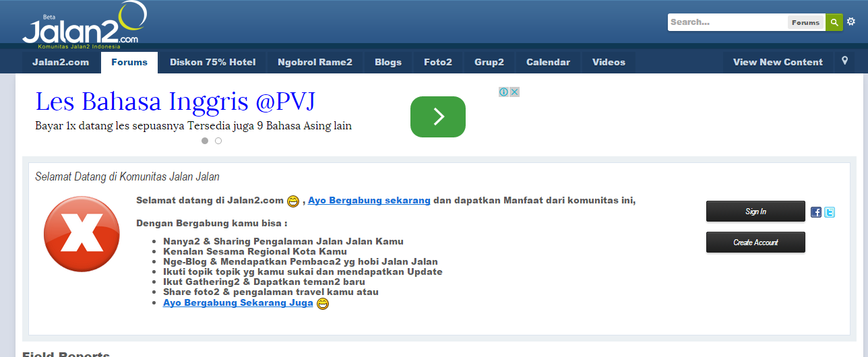Open the Foto2 tab
Image resolution: width=868 pixels, height=357 pixels.
click(438, 62)
